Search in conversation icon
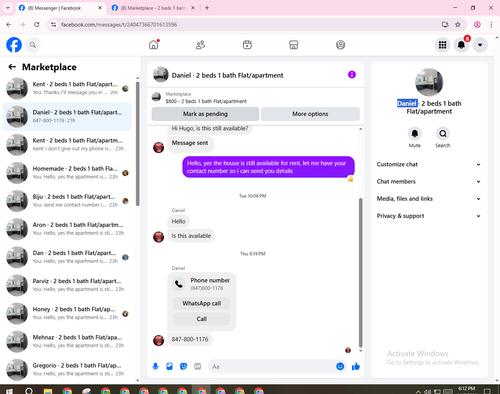Viewport: 500px width, 394px height. (443, 134)
